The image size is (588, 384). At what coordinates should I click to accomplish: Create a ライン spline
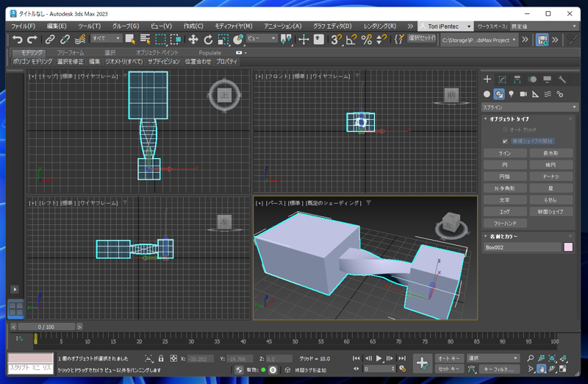pyautogui.click(x=505, y=153)
